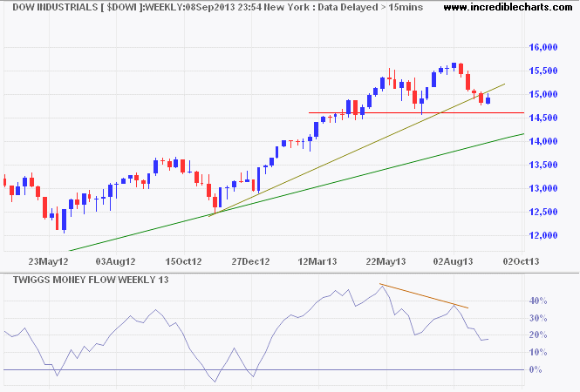Click the 20% money flow axis label
The image size is (580, 392).
pyautogui.click(x=538, y=335)
